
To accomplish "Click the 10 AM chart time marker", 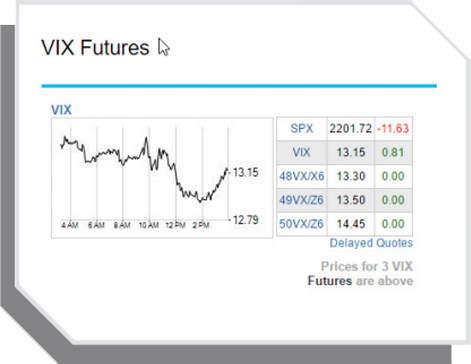I will (149, 225).
